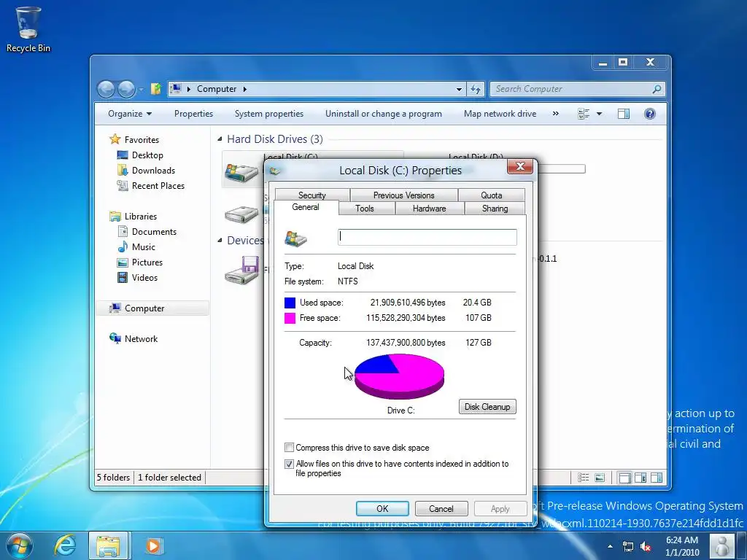Open the Organize dropdown menu
This screenshot has height=560, width=747.
(130, 114)
